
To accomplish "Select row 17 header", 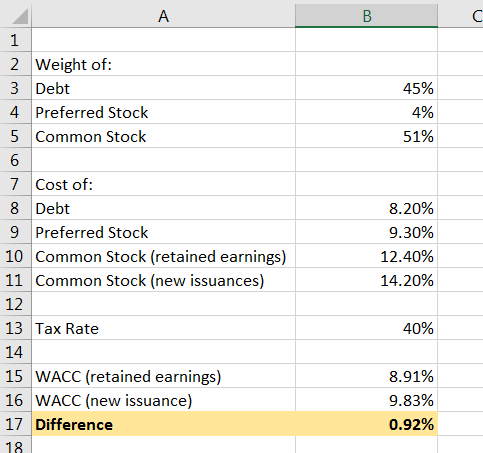I will (x=16, y=424).
